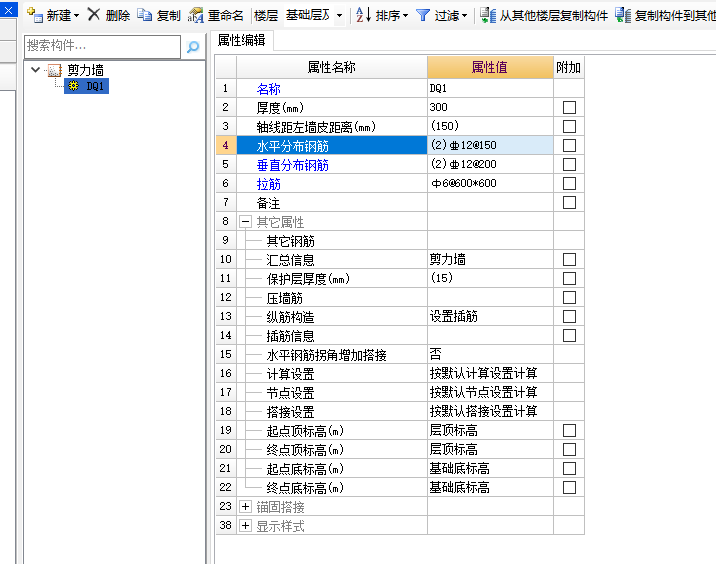Select the 剪力墙 tree node label
This screenshot has height=564, width=716.
[85, 70]
